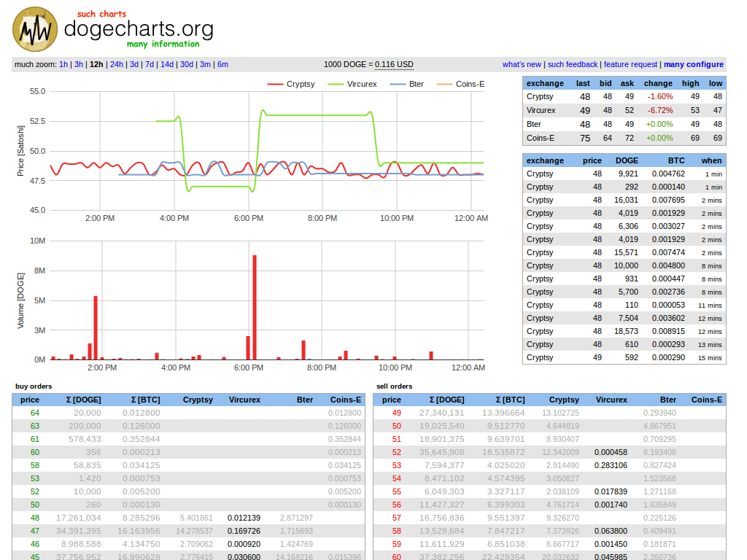This screenshot has width=747, height=560.
Task: Click the buy orders Cryptsy column header
Action: point(198,400)
